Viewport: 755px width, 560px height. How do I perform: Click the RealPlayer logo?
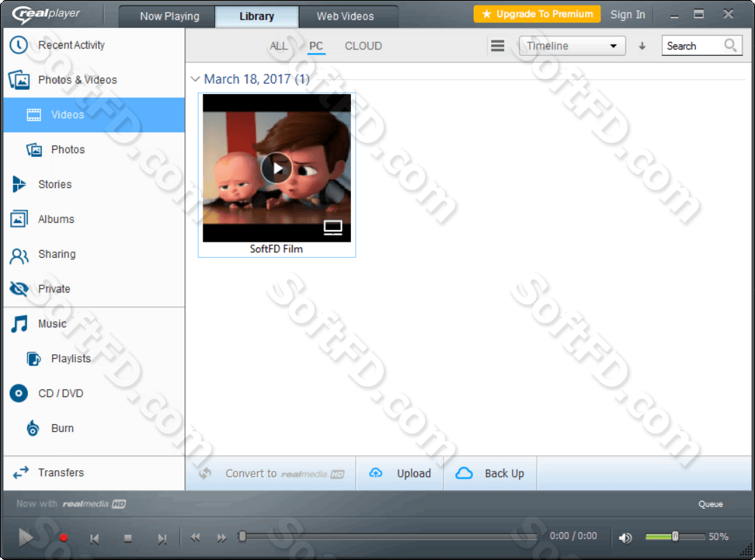pos(46,14)
